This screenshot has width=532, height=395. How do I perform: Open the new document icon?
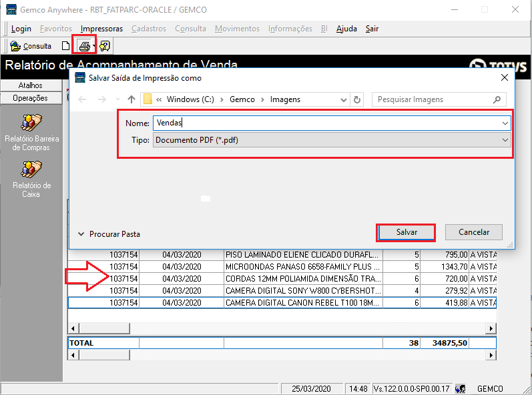pyautogui.click(x=65, y=46)
